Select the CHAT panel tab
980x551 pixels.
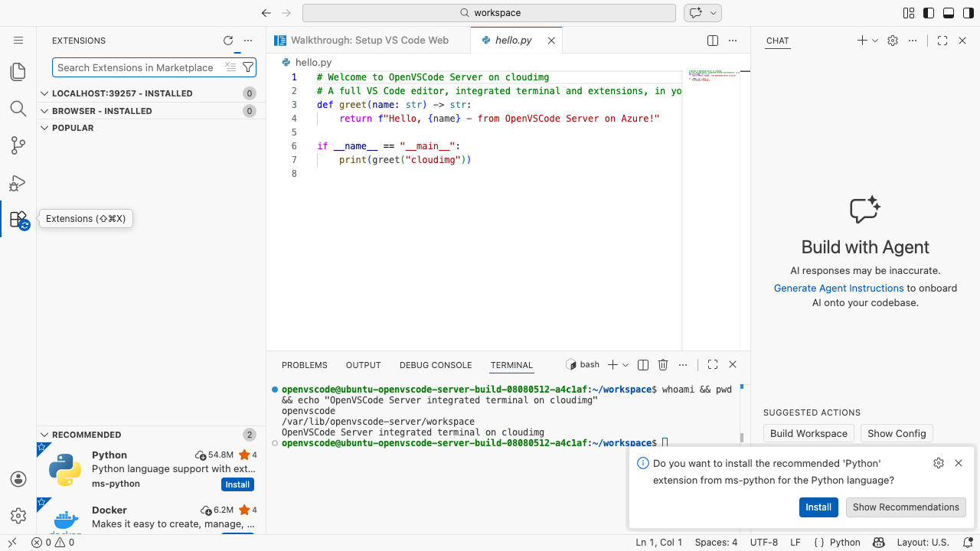click(777, 41)
